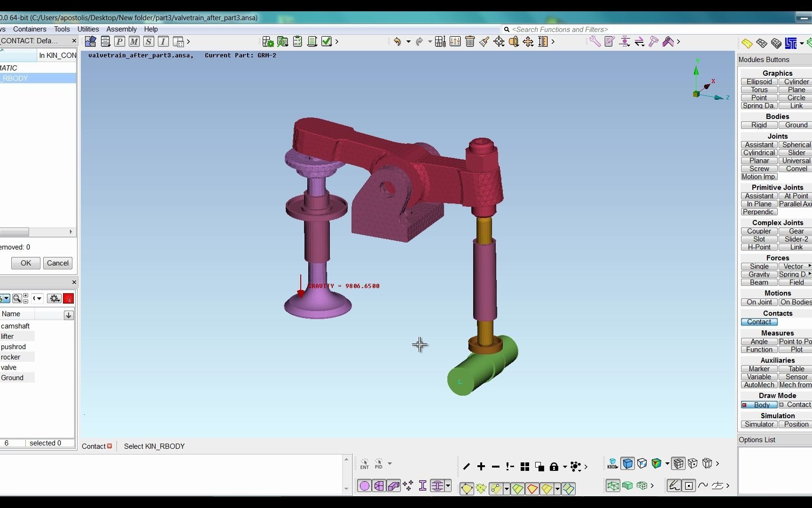Click the red star icon in list panel
The height and width of the screenshot is (508, 812).
69,299
